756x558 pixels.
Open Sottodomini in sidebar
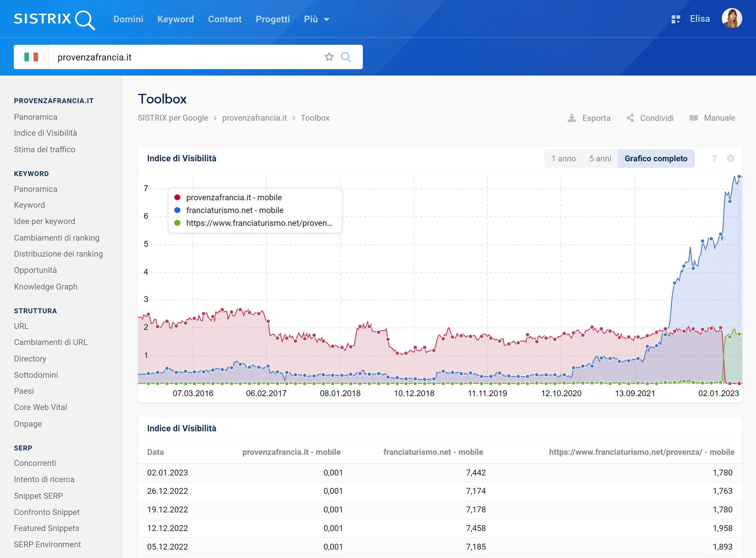[36, 375]
